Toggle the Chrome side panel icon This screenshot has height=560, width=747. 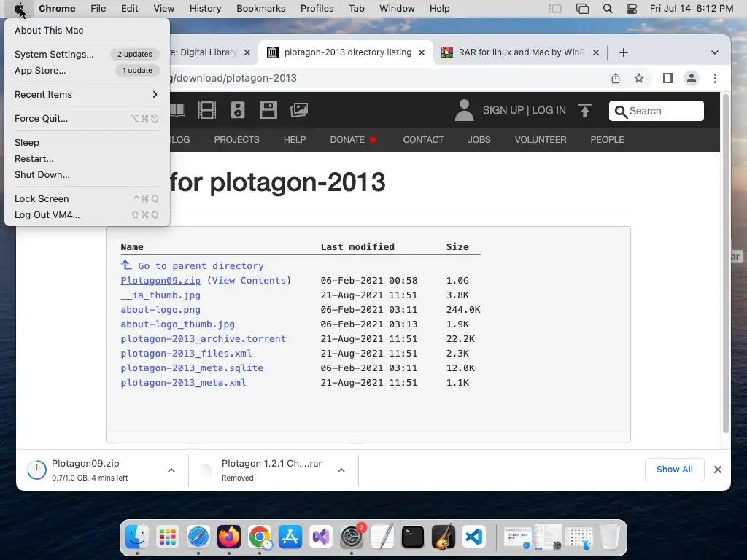(668, 78)
